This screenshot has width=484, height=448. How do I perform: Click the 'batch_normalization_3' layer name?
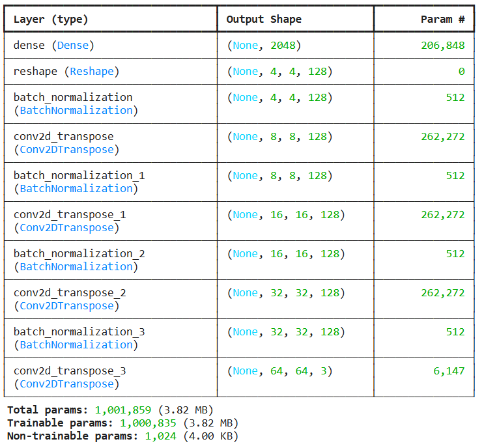tap(79, 332)
